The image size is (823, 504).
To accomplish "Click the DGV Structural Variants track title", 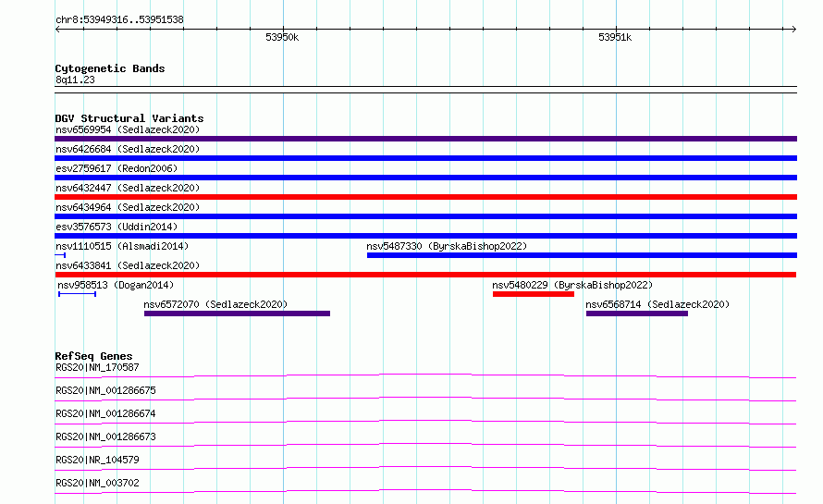I will 129,118.
